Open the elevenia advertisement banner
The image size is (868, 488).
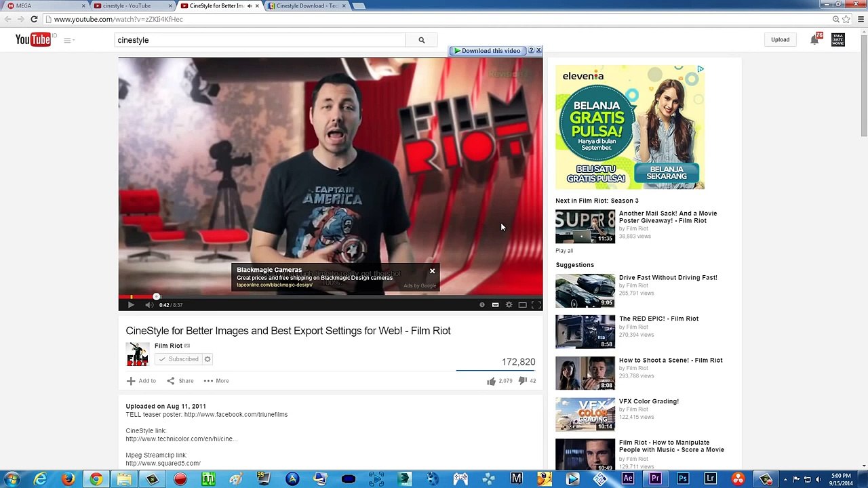point(630,127)
